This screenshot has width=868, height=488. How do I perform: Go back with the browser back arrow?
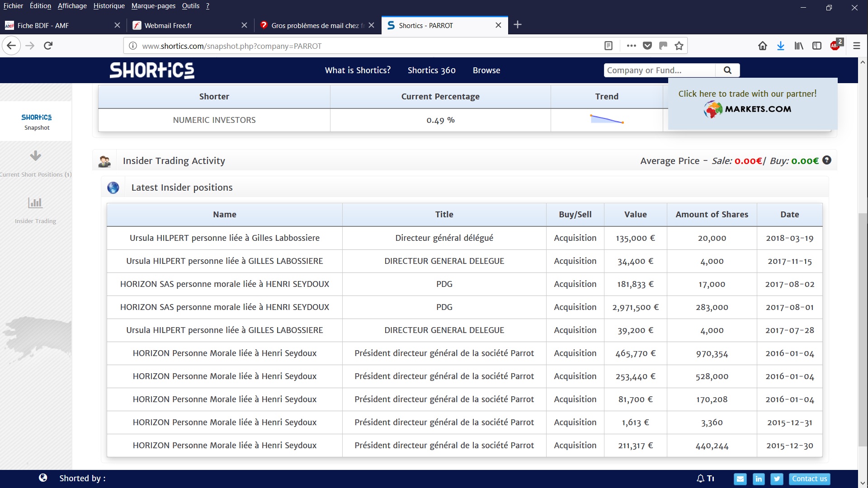[11, 46]
